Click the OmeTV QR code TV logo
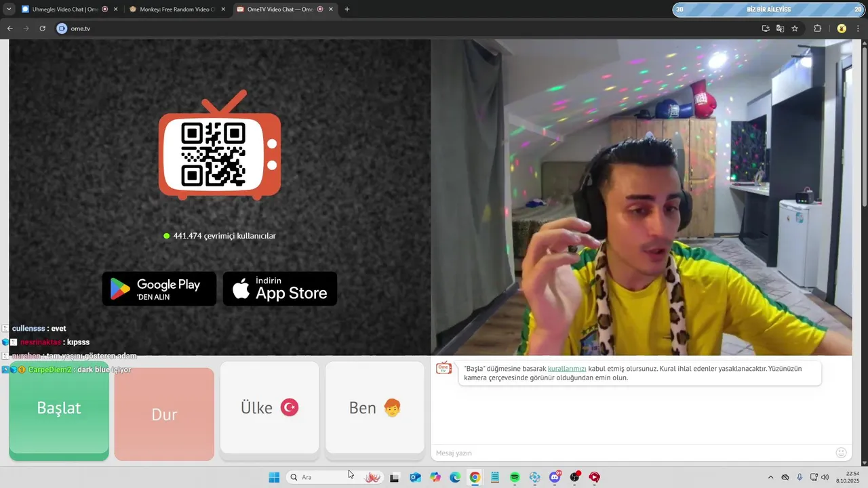 pyautogui.click(x=220, y=145)
